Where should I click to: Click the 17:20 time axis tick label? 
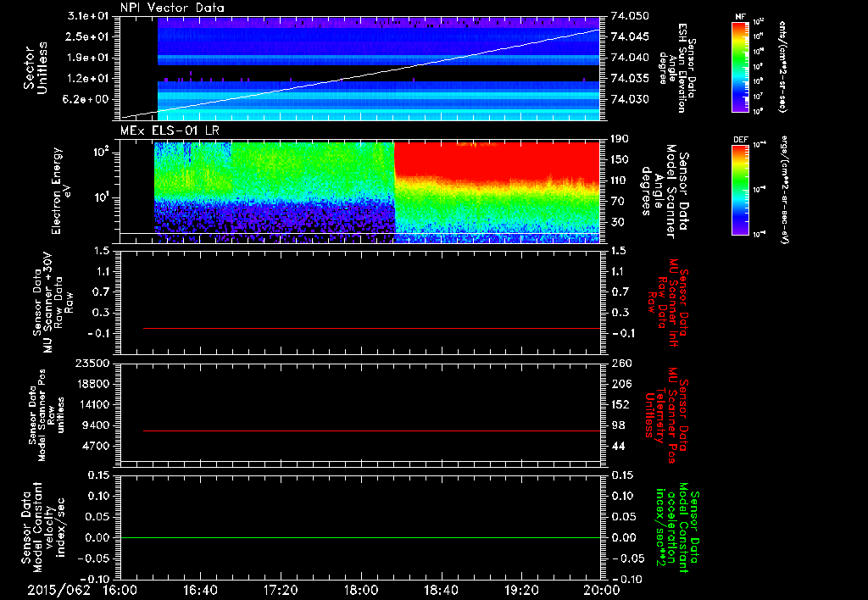click(281, 590)
